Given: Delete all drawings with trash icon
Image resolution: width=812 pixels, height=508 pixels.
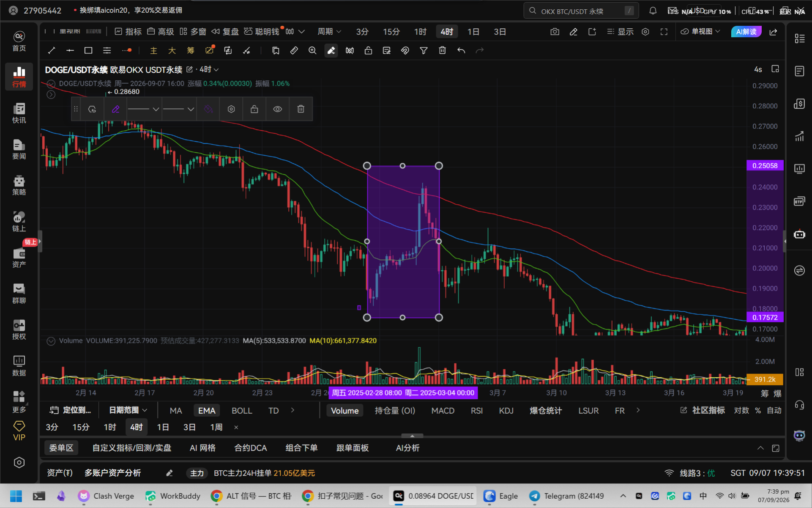Looking at the screenshot, I should [x=442, y=51].
